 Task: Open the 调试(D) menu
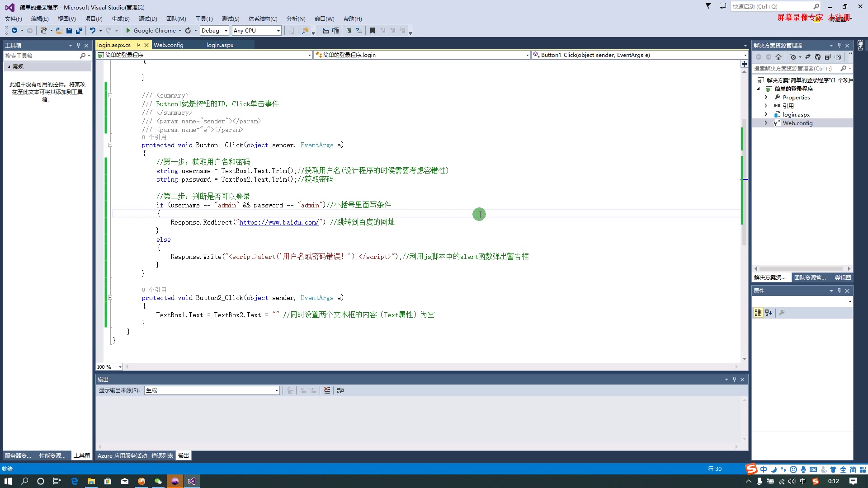pyautogui.click(x=148, y=19)
